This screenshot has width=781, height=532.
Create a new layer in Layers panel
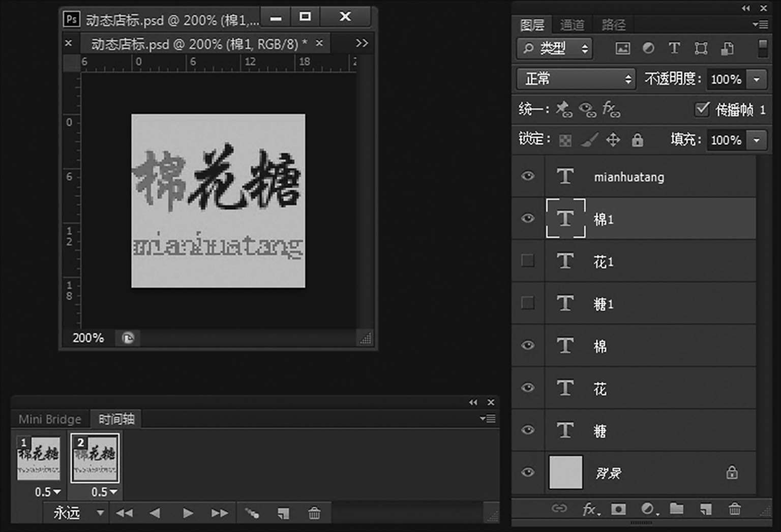(705, 509)
